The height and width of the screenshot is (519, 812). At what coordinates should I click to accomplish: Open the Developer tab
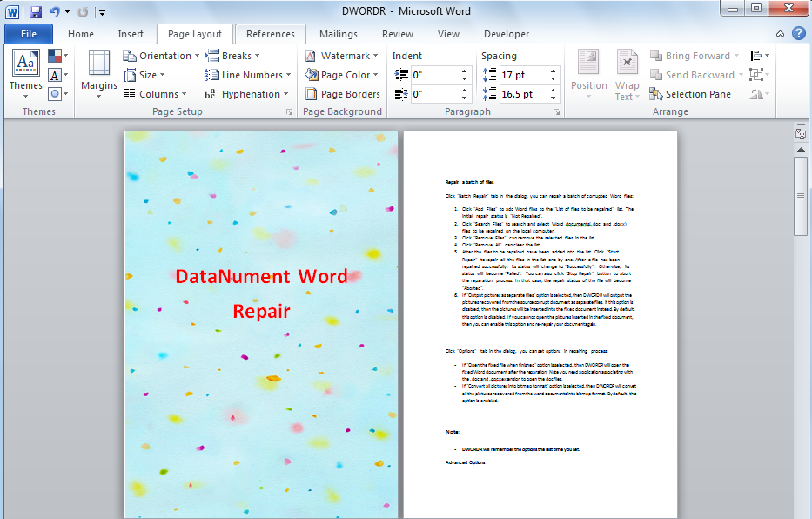tap(506, 34)
